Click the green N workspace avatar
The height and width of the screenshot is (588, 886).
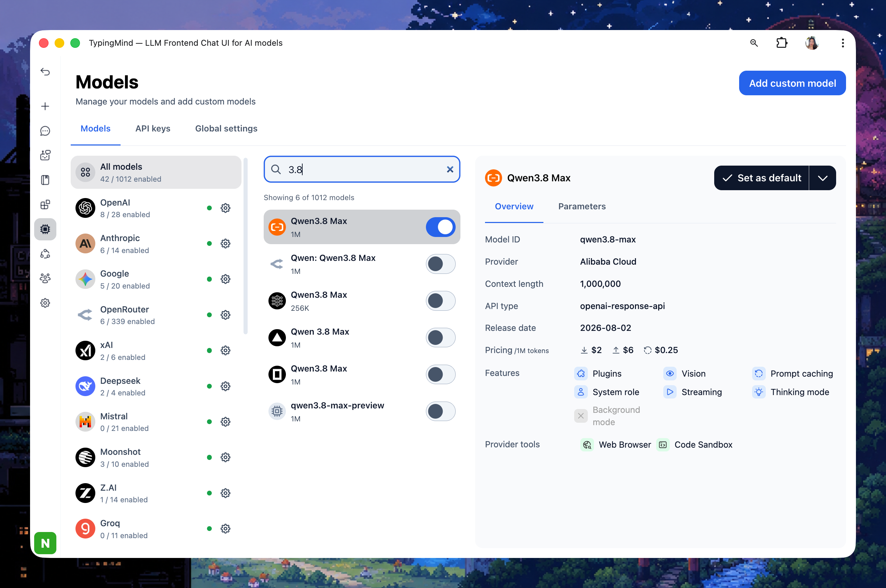(x=45, y=543)
